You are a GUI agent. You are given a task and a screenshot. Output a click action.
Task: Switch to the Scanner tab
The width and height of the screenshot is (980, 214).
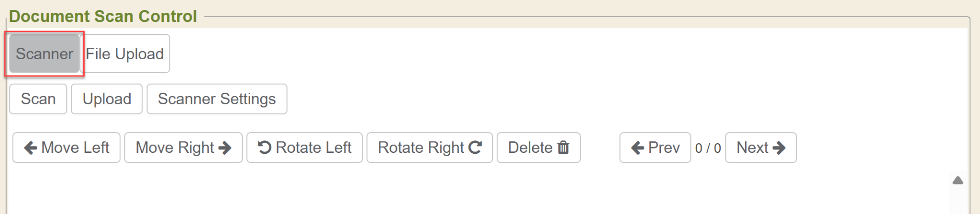click(x=45, y=53)
